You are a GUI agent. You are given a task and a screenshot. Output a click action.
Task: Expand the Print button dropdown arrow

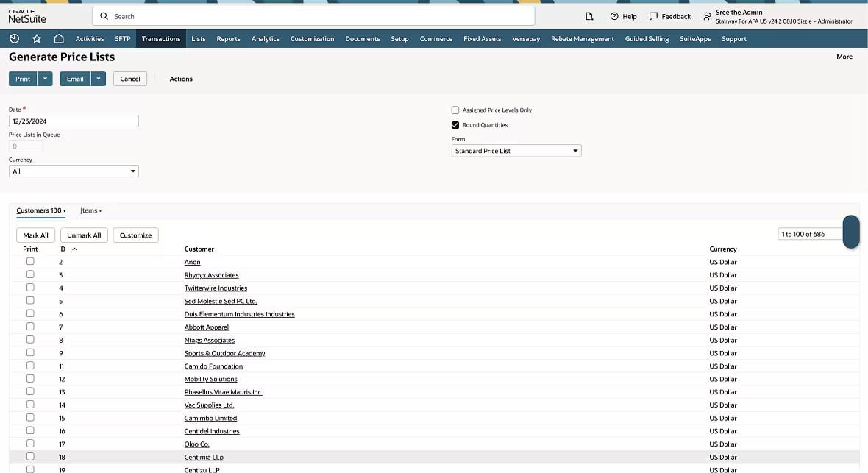[45, 79]
